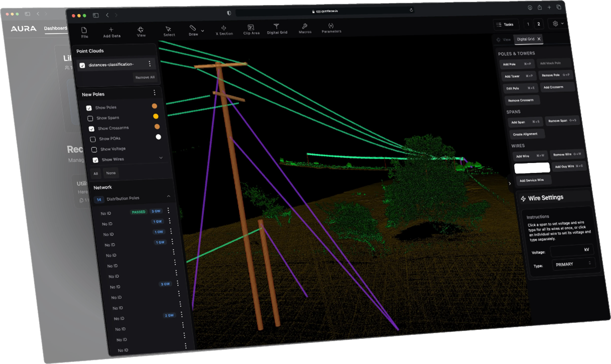Toggle the browser sidebar icon in front window
Screen dimensions: 611x364
pos(96,15)
